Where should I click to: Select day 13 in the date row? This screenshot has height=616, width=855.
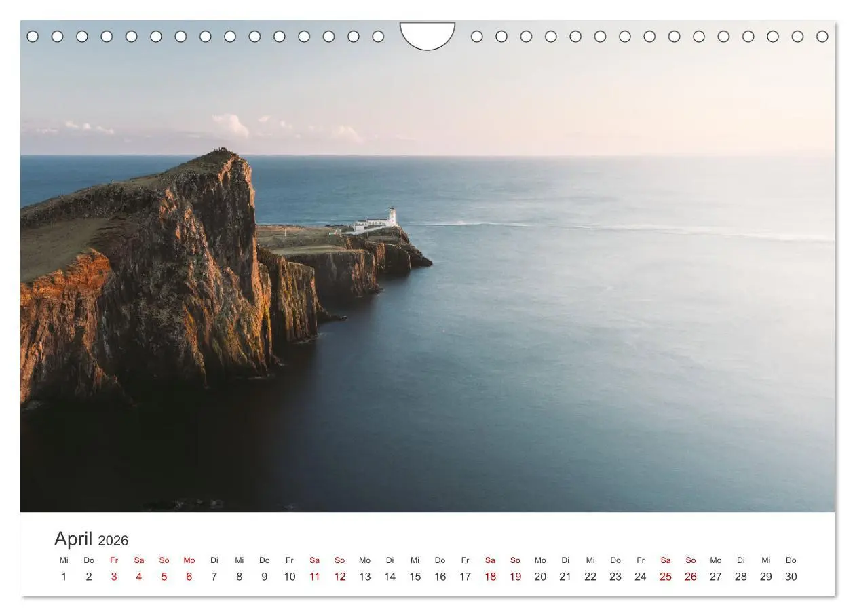tap(365, 577)
